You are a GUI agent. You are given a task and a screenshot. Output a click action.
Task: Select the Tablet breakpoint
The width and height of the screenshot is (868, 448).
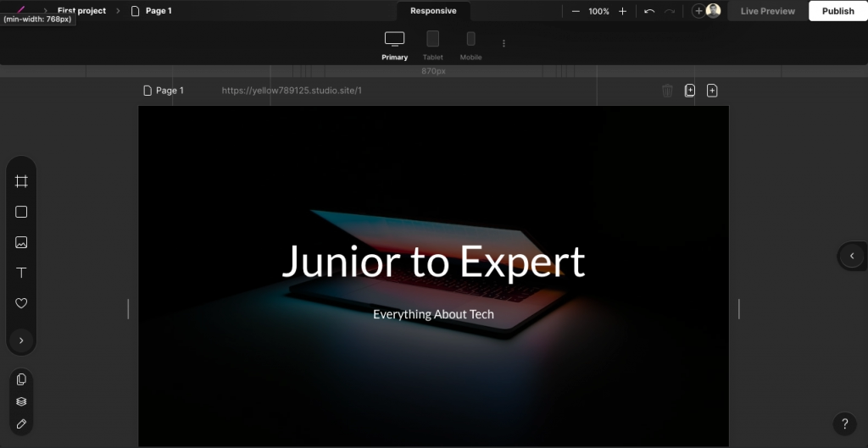433,46
